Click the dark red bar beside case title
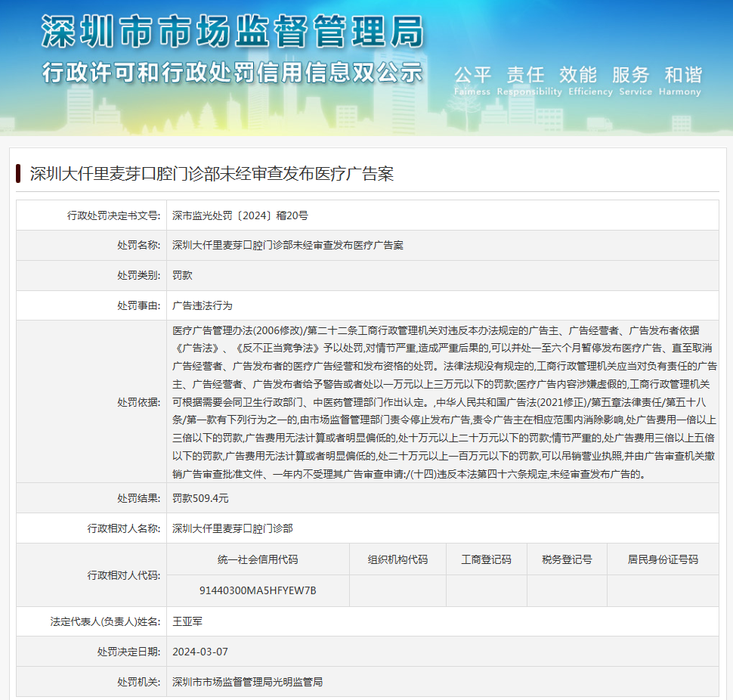The image size is (733, 700). [18, 174]
